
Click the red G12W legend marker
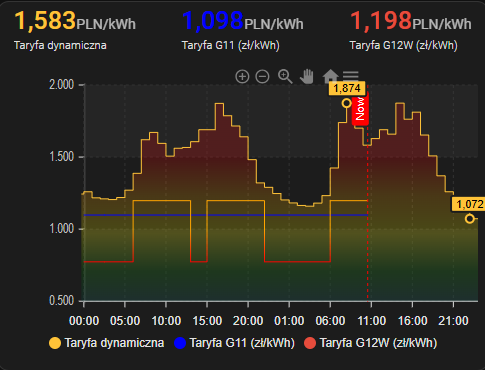[310, 343]
